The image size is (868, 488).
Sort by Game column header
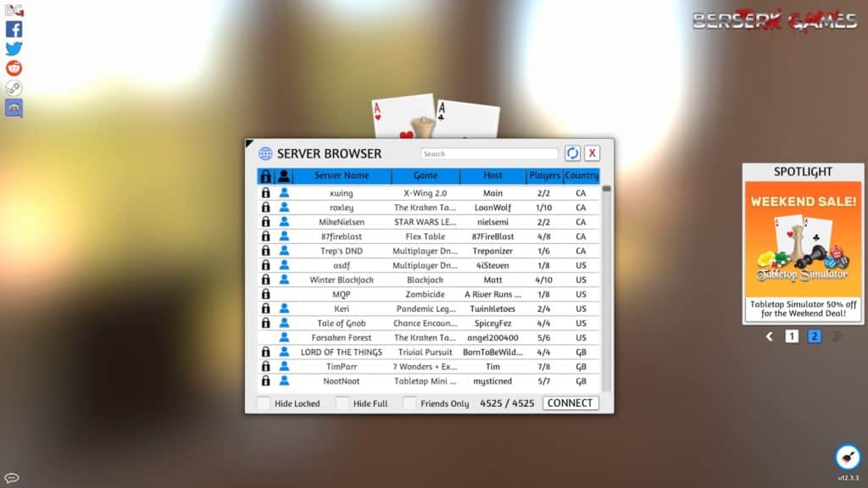pyautogui.click(x=426, y=176)
